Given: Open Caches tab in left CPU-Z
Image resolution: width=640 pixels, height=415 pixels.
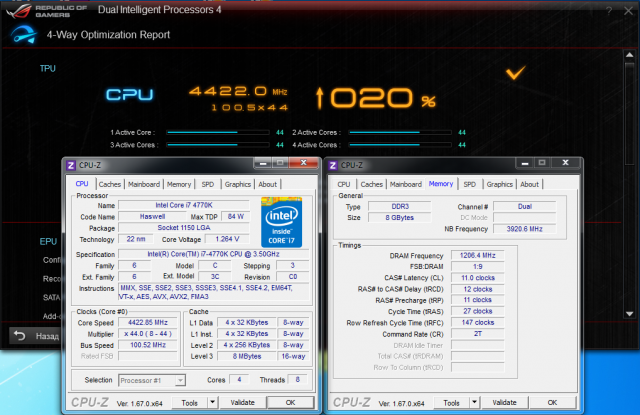Looking at the screenshot, I should pyautogui.click(x=110, y=184).
